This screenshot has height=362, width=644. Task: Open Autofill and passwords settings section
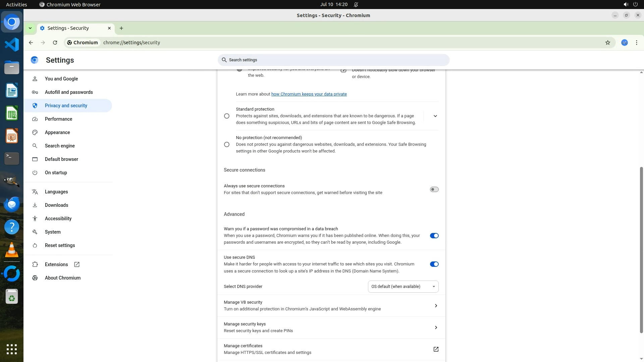point(69,92)
